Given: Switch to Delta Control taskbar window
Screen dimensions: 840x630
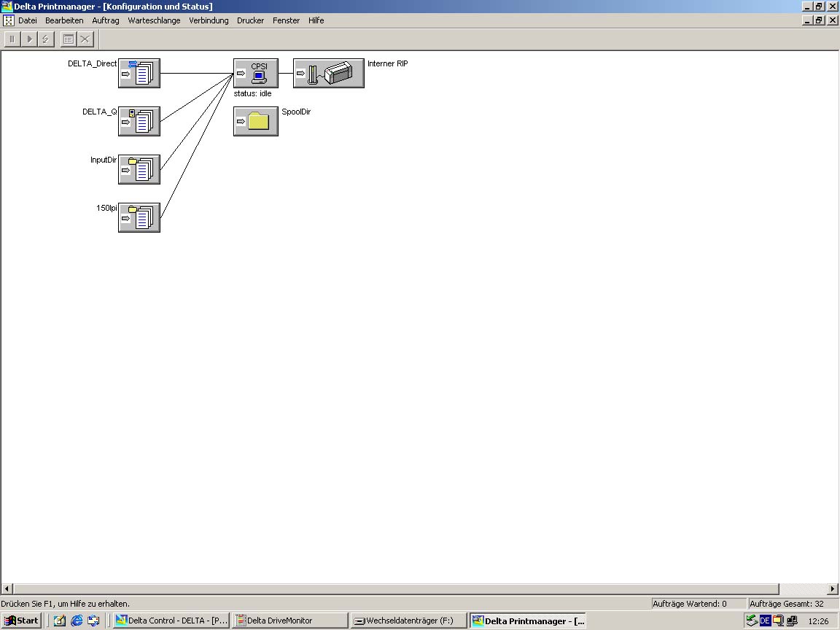Looking at the screenshot, I should click(x=171, y=621).
